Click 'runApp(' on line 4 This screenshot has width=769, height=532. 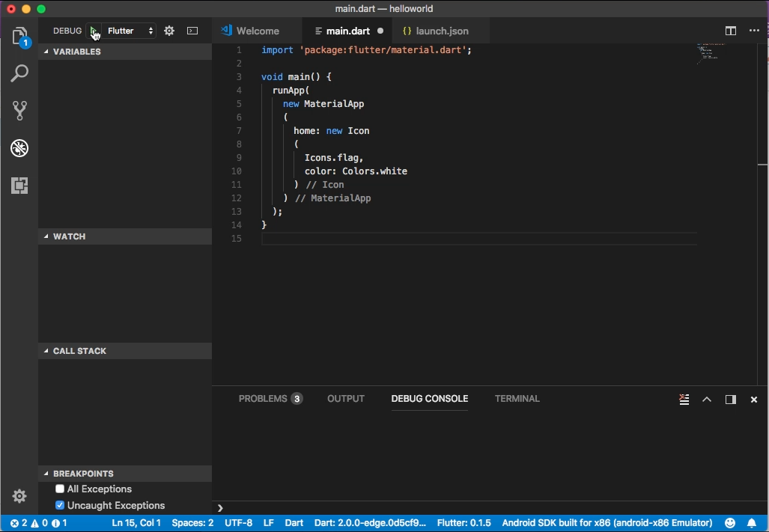(291, 90)
